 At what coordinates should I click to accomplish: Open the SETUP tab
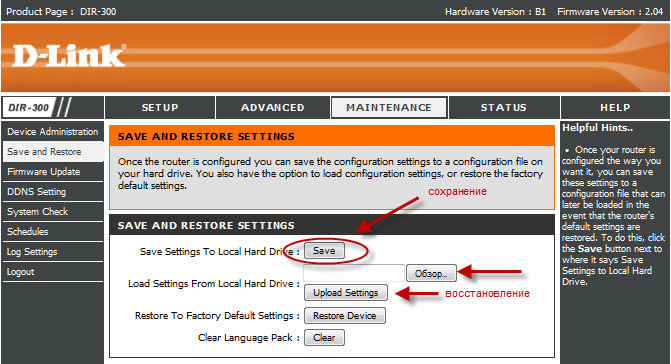click(x=160, y=107)
